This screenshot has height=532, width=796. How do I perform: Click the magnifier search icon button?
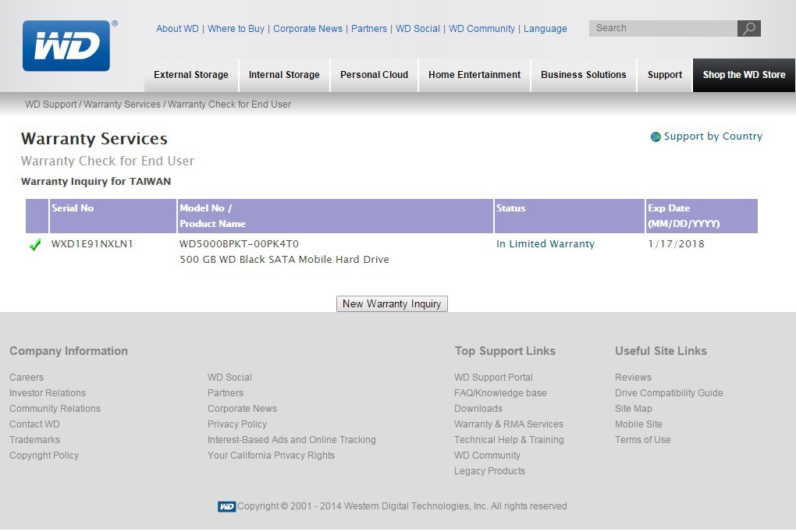(x=749, y=28)
